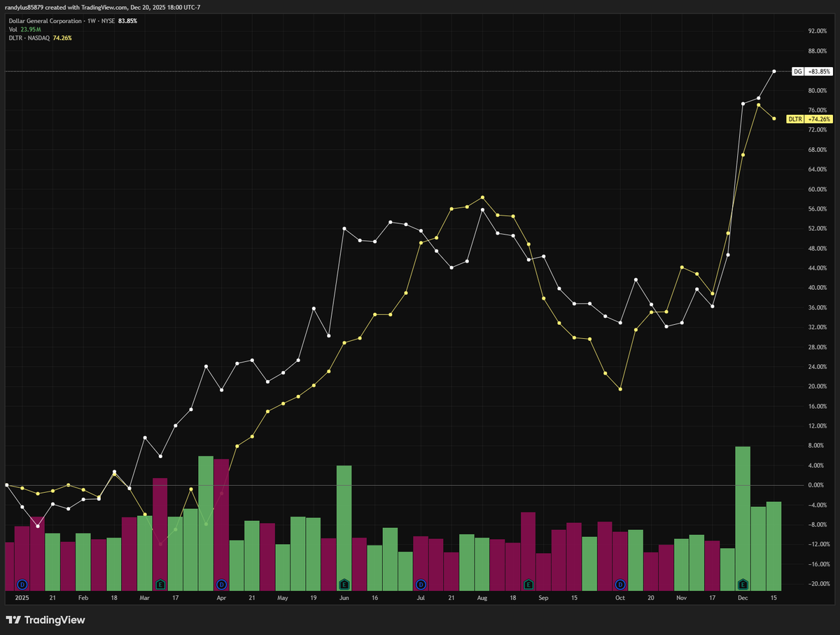Click the 92.00% price axis label
The height and width of the screenshot is (635, 840).
(817, 32)
